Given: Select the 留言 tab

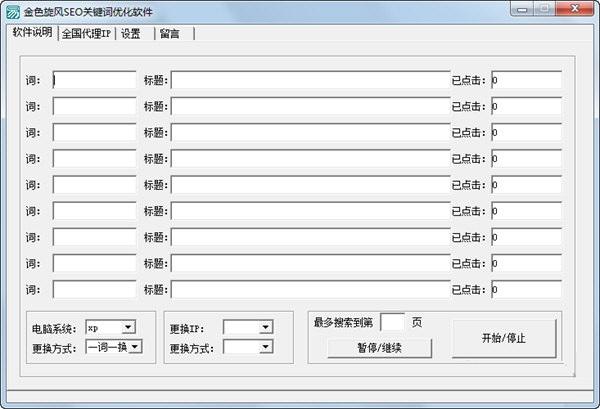Looking at the screenshot, I should 170,33.
